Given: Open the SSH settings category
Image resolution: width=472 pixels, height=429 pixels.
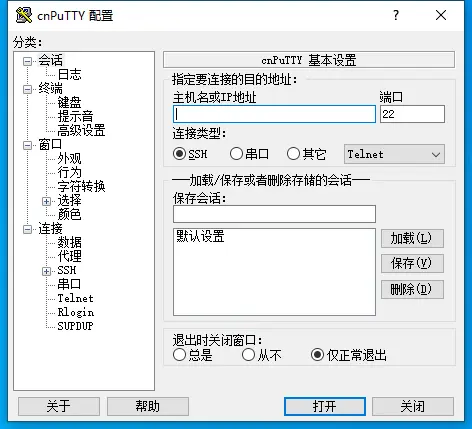Looking at the screenshot, I should click(67, 270).
